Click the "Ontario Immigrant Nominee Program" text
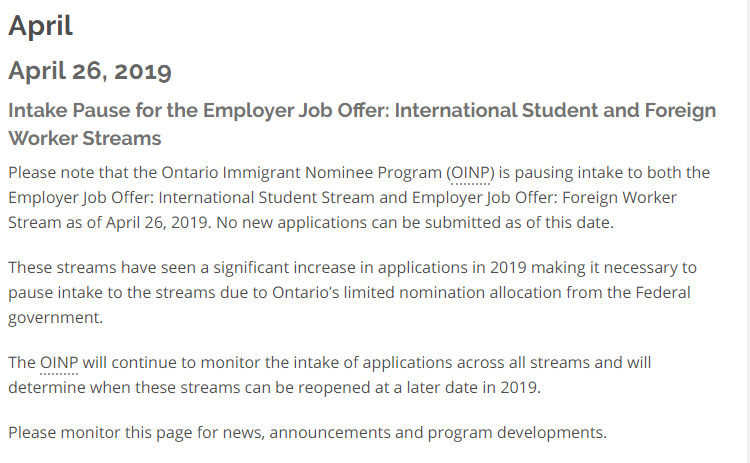750x463 pixels. coord(299,173)
